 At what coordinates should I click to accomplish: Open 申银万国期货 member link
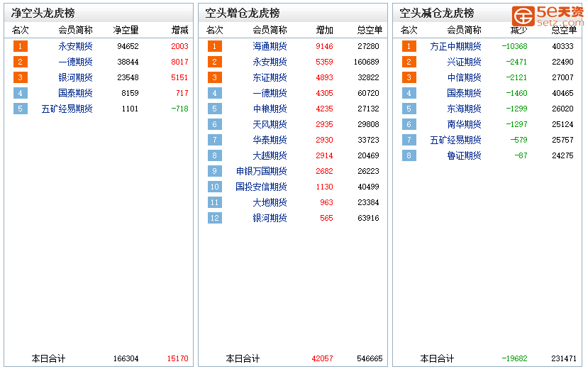coord(262,171)
